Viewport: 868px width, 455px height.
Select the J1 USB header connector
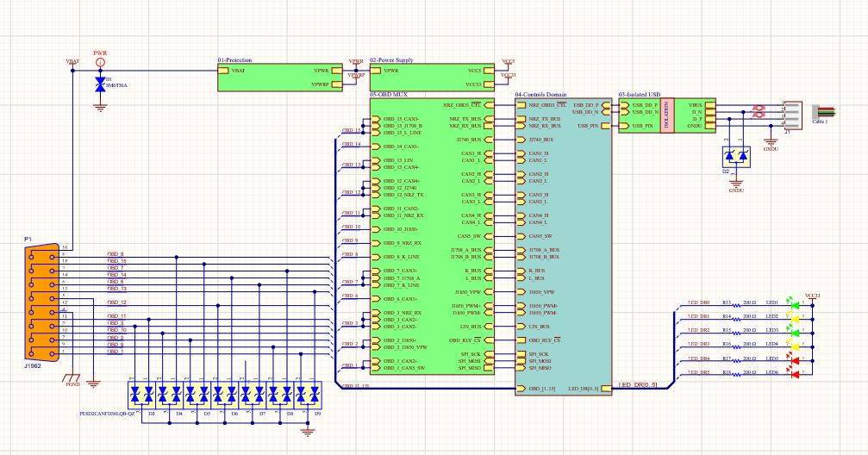coord(793,115)
